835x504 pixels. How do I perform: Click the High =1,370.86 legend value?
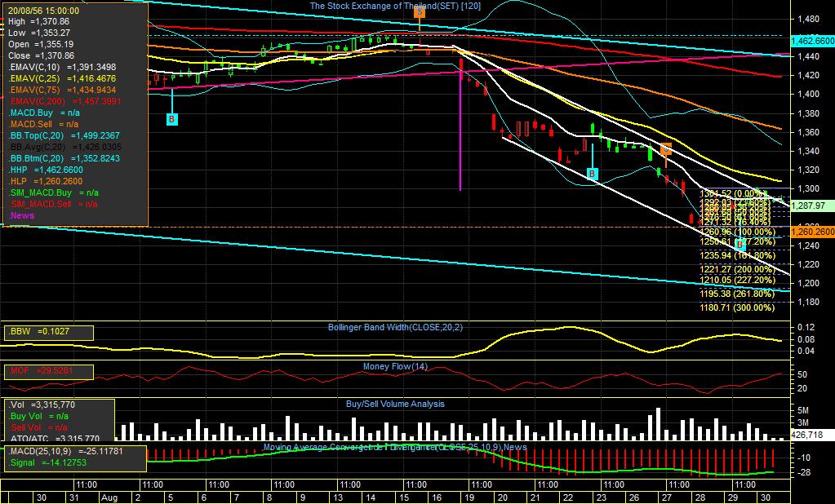click(39, 22)
